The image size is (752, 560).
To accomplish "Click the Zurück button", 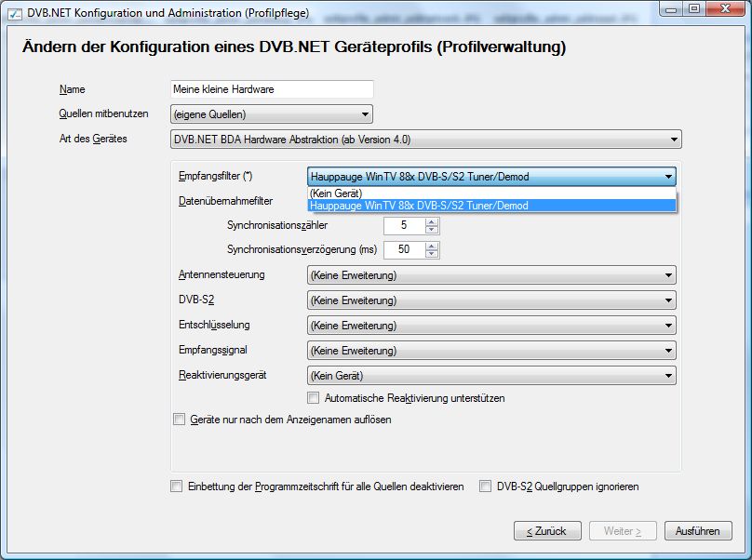I will [546, 531].
